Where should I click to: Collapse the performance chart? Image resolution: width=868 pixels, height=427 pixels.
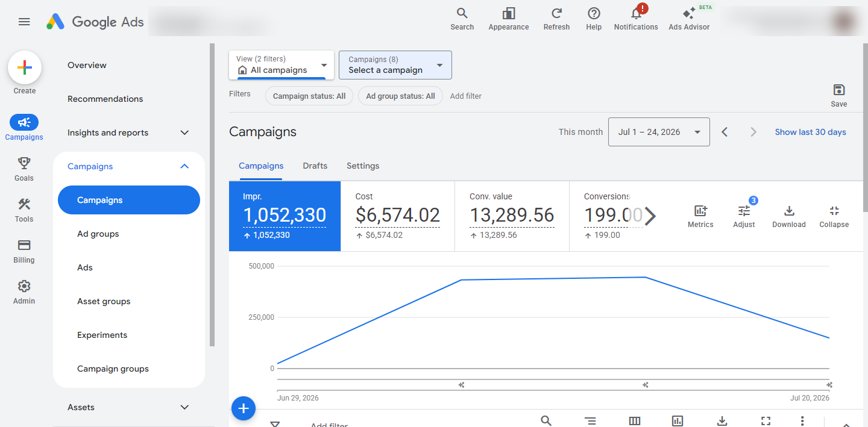[x=834, y=216]
